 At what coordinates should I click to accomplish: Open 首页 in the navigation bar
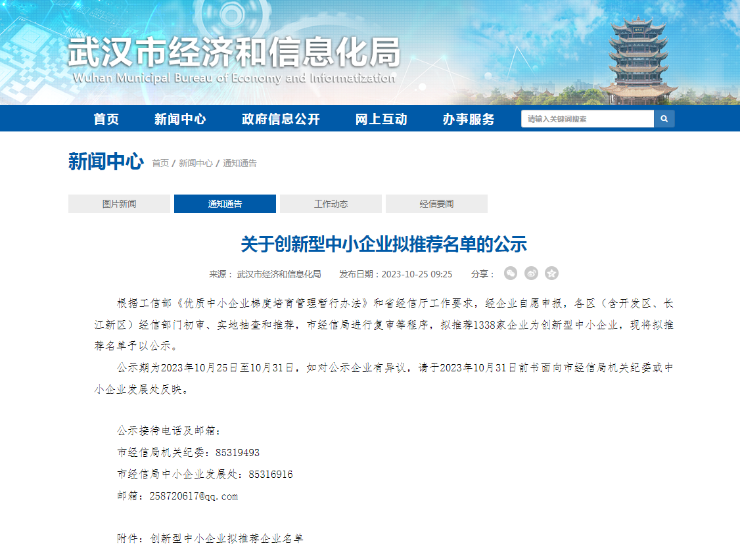tap(106, 119)
